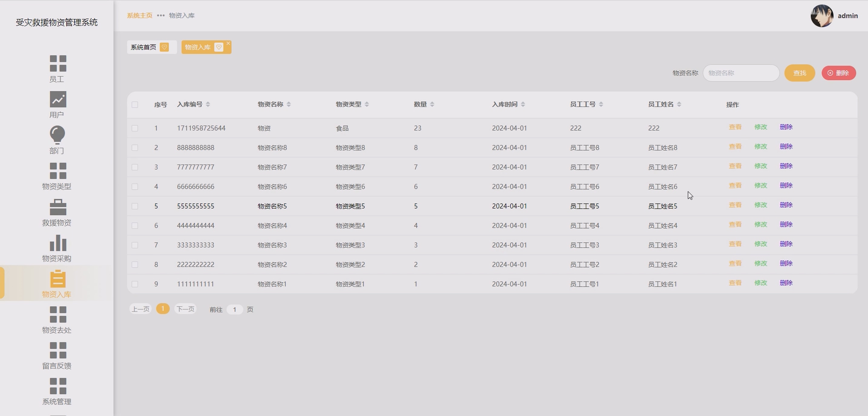Sort by 入库时间 column arrows
The width and height of the screenshot is (868, 416).
click(523, 104)
